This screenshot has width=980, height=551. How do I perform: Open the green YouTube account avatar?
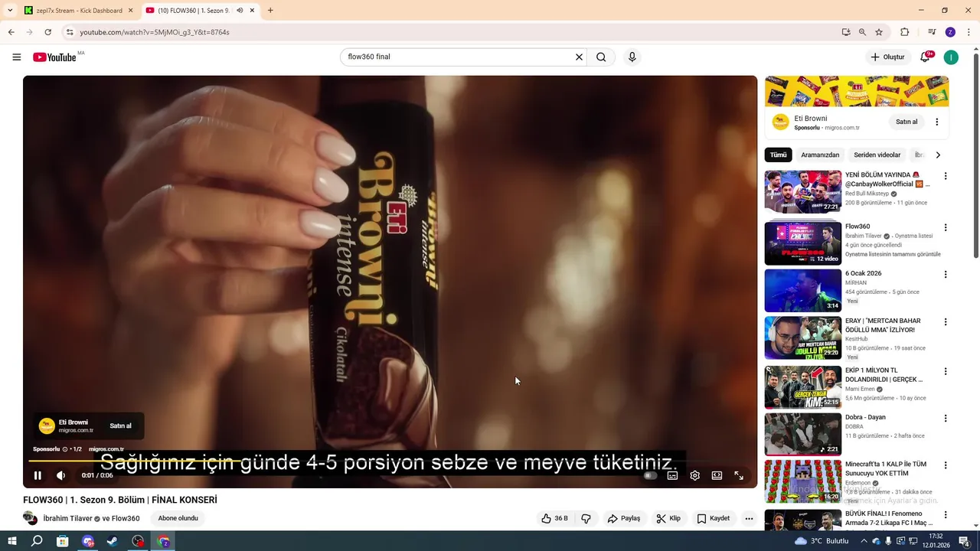[951, 57]
